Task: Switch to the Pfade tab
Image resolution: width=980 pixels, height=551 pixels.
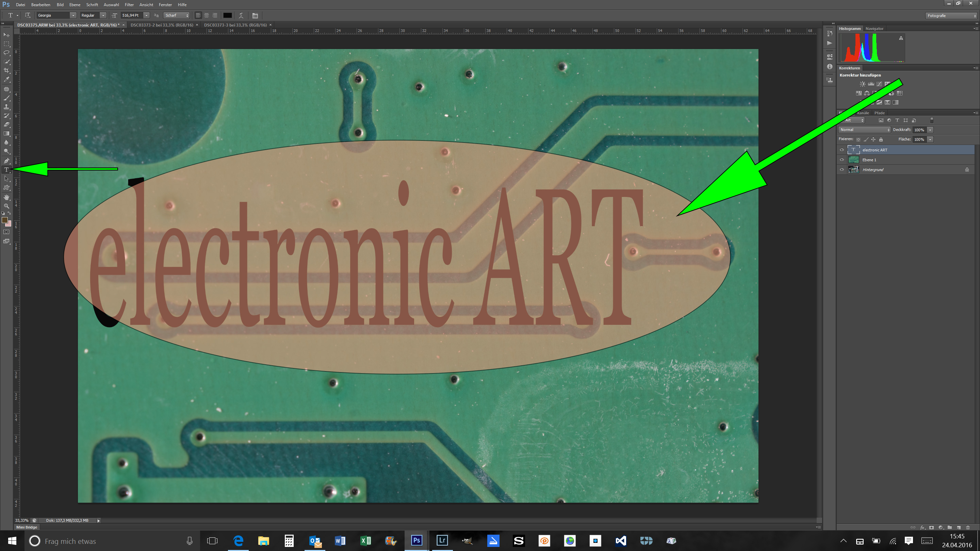Action: (879, 113)
